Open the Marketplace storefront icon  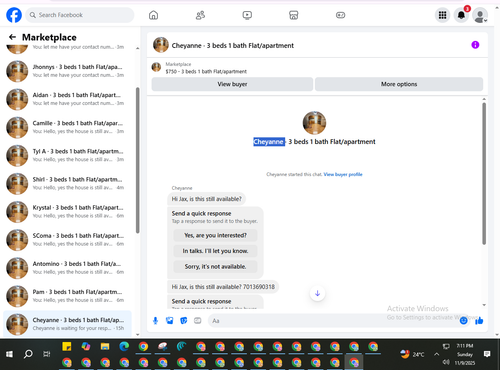click(x=294, y=15)
